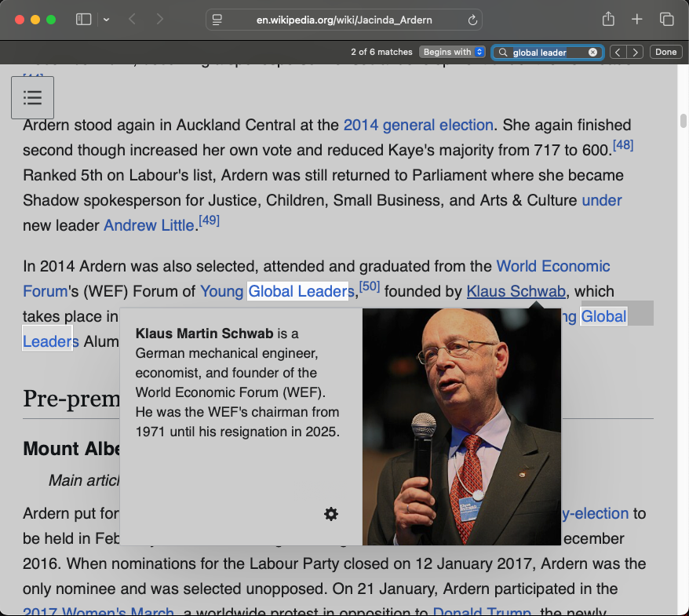
Task: Open the World Economic Forum link
Action: 552,266
